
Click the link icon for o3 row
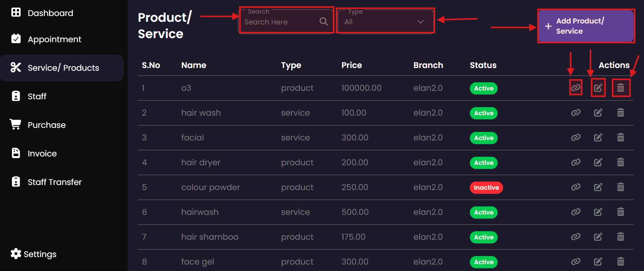[575, 88]
